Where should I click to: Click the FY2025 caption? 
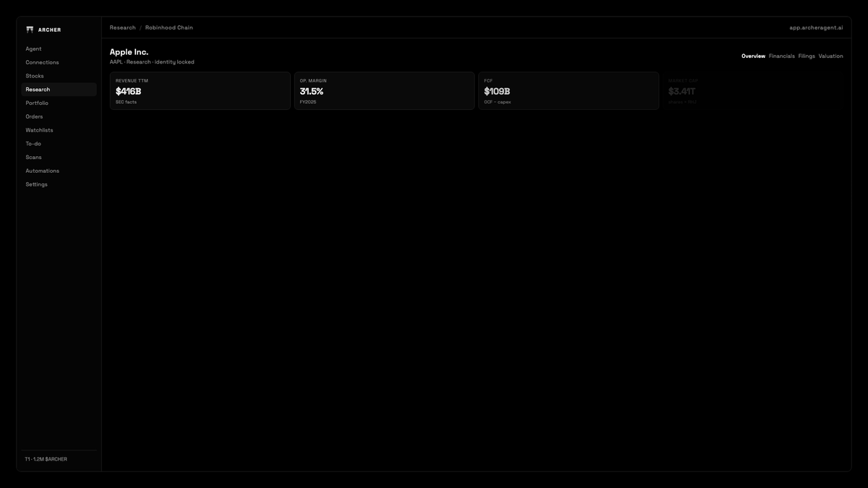coord(308,102)
